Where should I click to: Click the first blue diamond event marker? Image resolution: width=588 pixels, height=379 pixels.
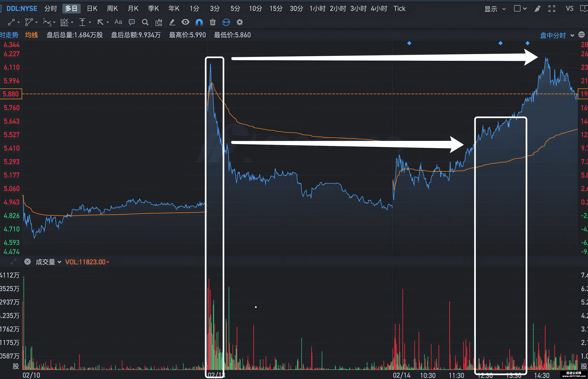(409, 43)
